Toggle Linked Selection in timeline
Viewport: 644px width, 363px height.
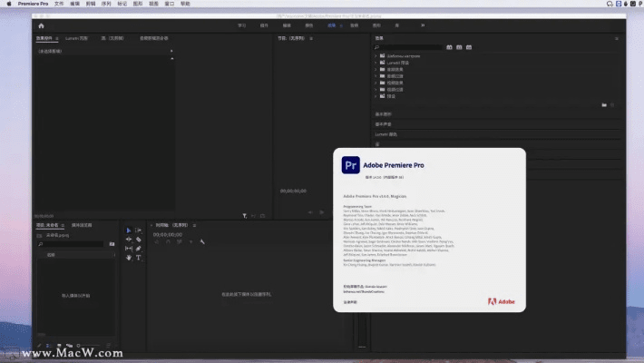[x=180, y=241]
